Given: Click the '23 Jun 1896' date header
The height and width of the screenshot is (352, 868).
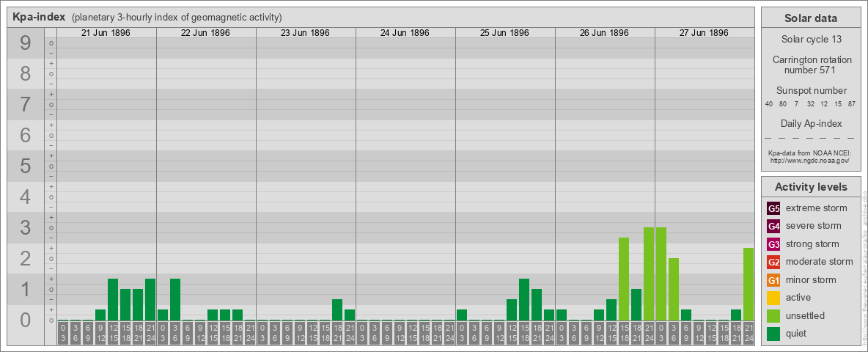Looking at the screenshot, I should click(x=305, y=33).
